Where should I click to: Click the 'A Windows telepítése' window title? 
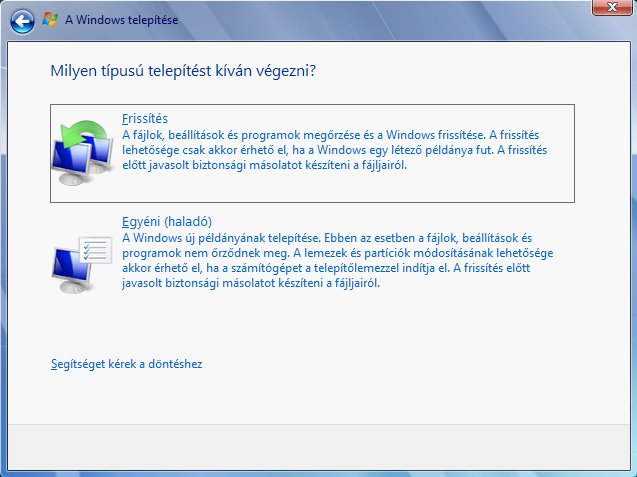point(121,20)
